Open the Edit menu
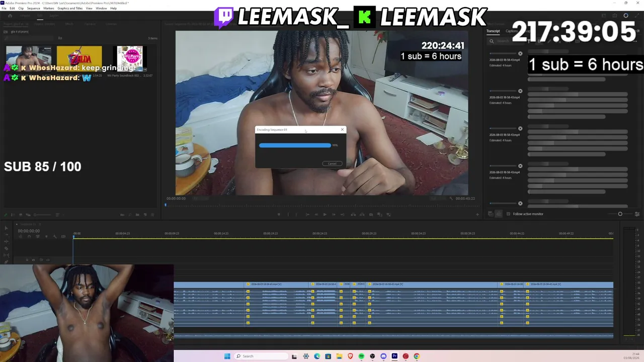 (x=12, y=9)
